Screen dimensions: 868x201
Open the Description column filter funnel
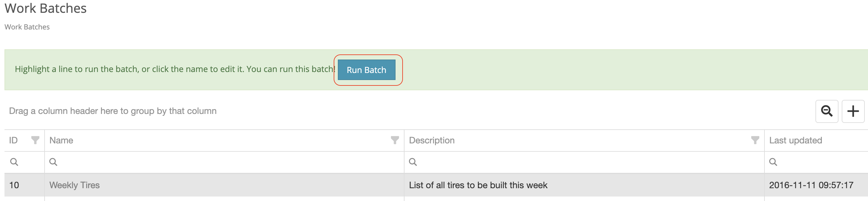coord(755,140)
